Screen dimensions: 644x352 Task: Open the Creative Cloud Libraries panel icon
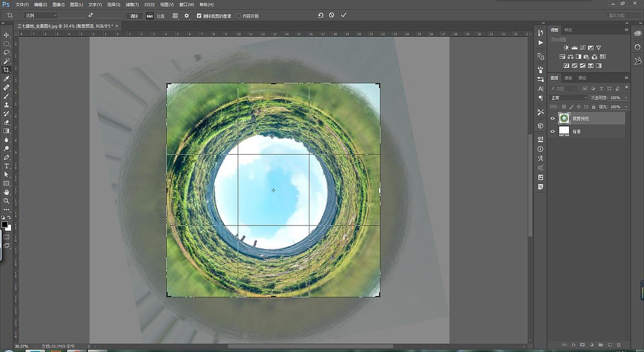638,33
